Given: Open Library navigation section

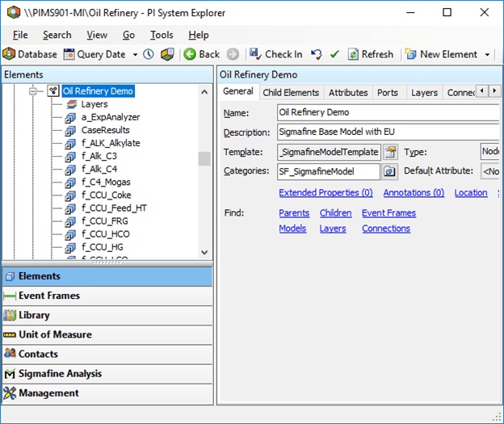Looking at the screenshot, I should [x=107, y=315].
